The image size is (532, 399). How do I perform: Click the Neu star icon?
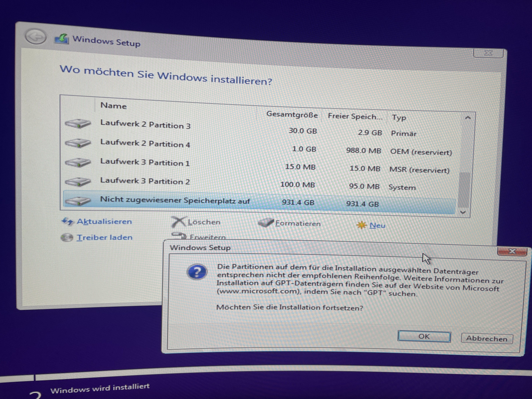coord(361,225)
